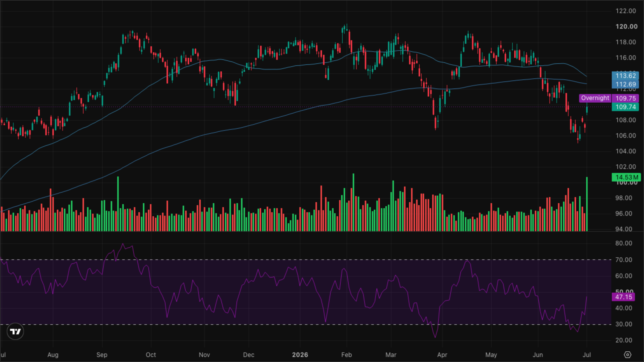Click the Sep label on time axis
Viewport: 644px width, 362px height.
point(102,355)
